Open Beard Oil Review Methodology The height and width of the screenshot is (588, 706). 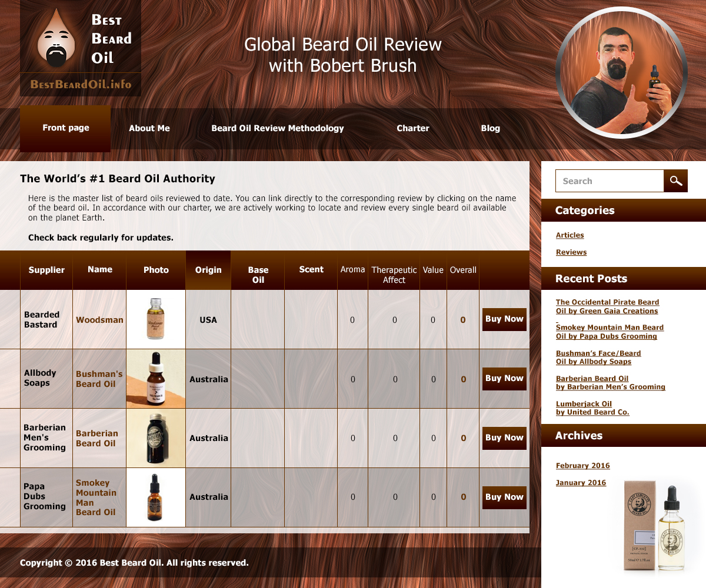[277, 128]
